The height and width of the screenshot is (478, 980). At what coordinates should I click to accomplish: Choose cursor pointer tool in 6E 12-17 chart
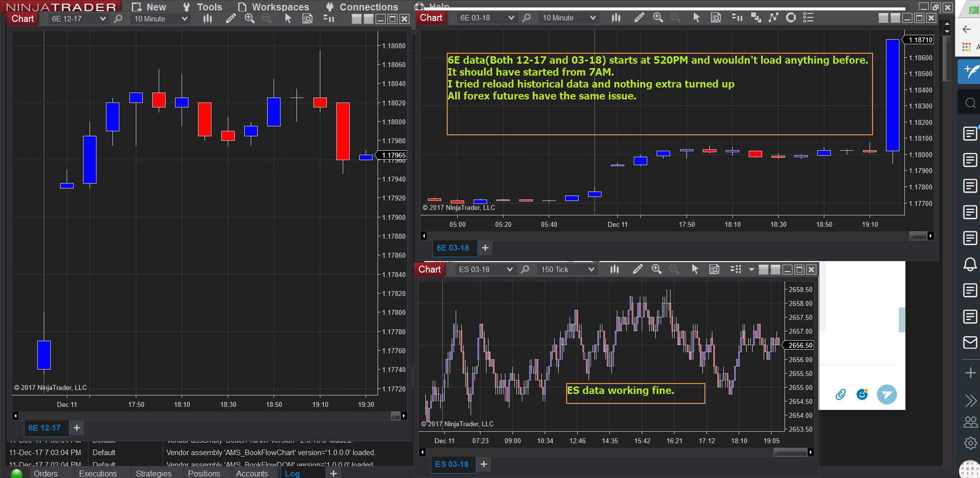tap(288, 19)
